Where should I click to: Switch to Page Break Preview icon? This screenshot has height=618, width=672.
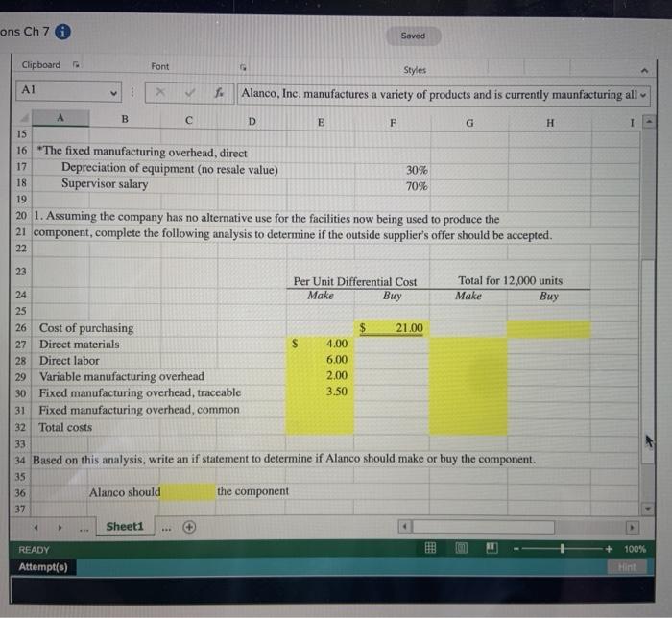[492, 548]
